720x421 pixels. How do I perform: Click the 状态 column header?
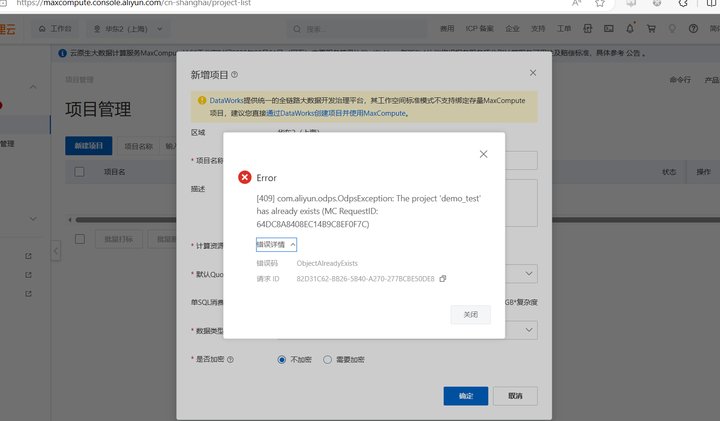click(x=669, y=172)
